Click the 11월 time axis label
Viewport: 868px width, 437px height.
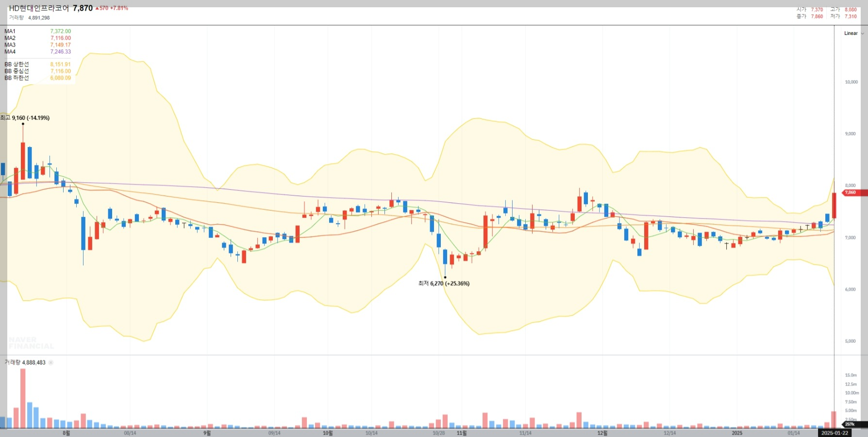coord(462,433)
